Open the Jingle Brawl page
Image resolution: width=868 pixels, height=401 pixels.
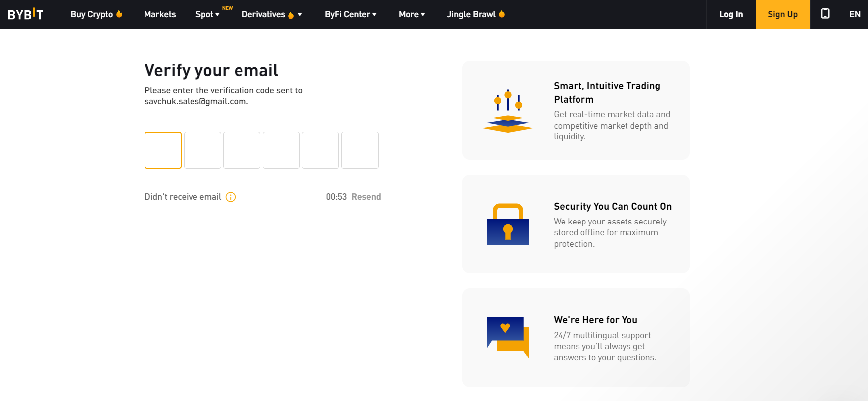coord(471,14)
